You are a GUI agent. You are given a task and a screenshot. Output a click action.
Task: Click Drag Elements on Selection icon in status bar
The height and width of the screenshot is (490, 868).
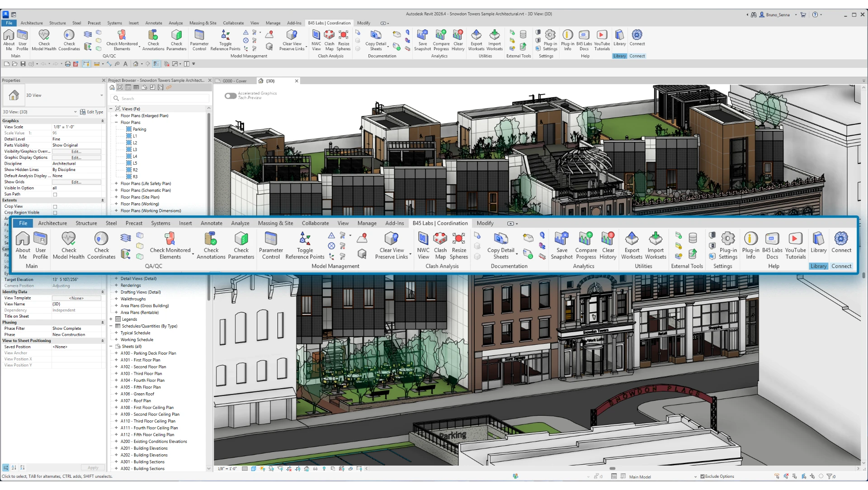point(812,476)
